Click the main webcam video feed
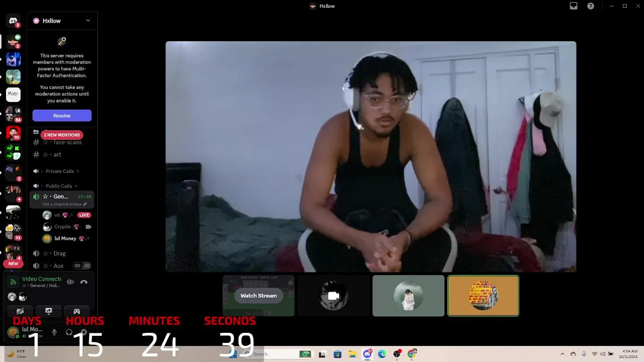 371,156
